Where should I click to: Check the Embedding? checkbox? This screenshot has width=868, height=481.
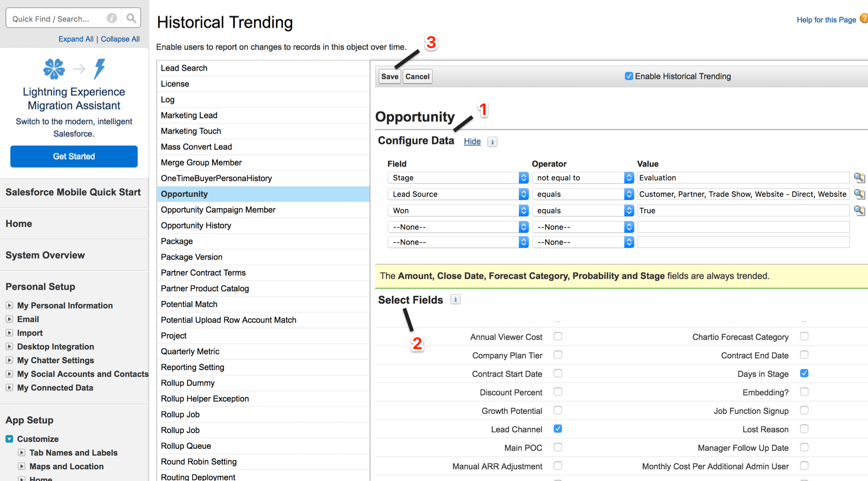[x=804, y=392]
